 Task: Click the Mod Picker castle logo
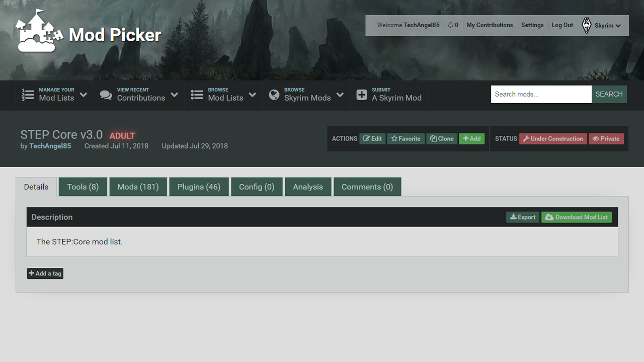39,31
